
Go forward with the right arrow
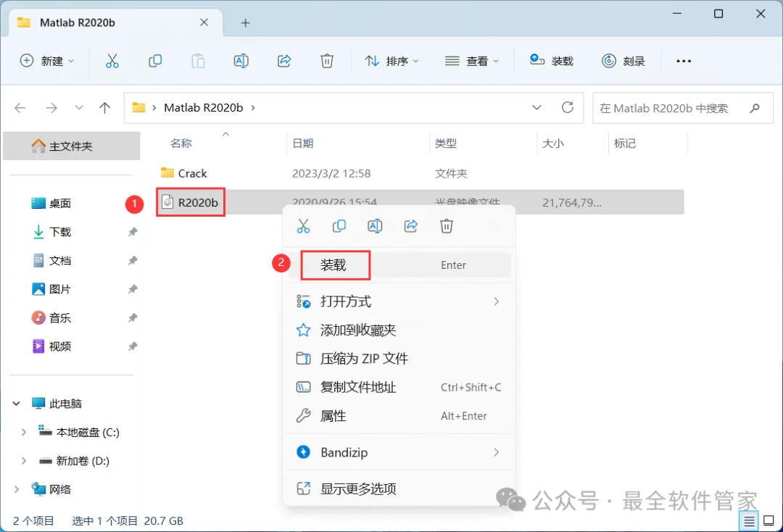tap(51, 108)
